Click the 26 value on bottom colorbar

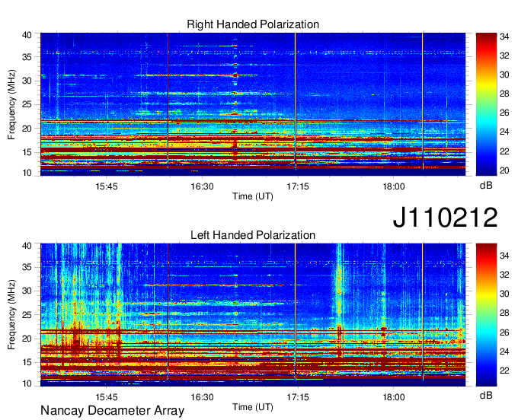pos(504,332)
